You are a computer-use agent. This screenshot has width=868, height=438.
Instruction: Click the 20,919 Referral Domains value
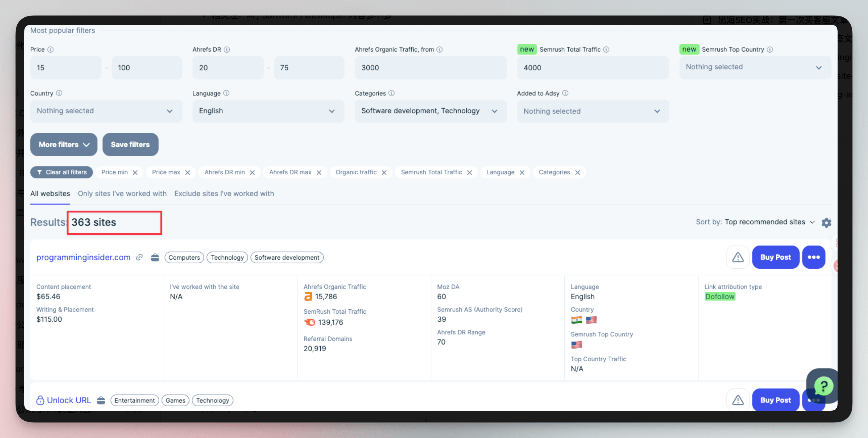pos(315,348)
